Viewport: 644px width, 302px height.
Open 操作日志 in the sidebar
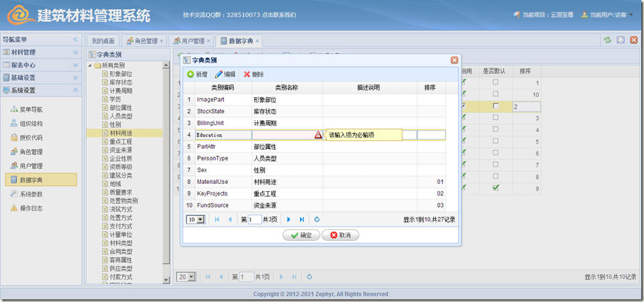tap(31, 208)
